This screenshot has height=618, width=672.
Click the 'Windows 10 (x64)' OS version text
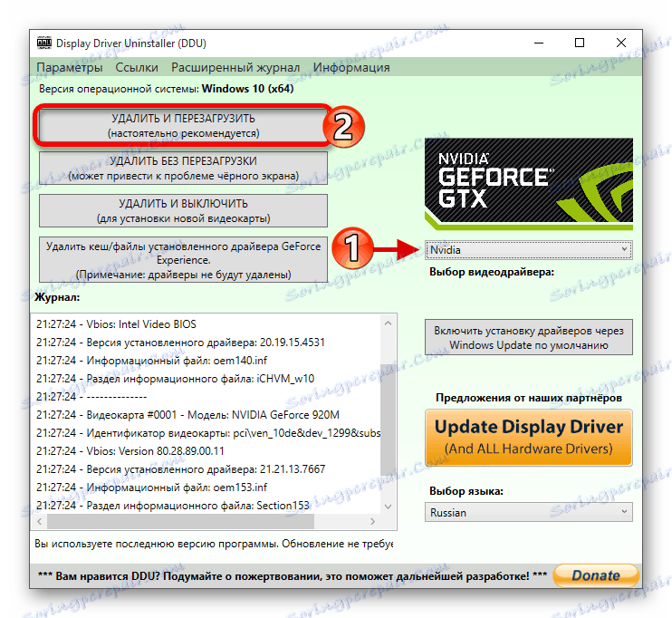tap(248, 89)
